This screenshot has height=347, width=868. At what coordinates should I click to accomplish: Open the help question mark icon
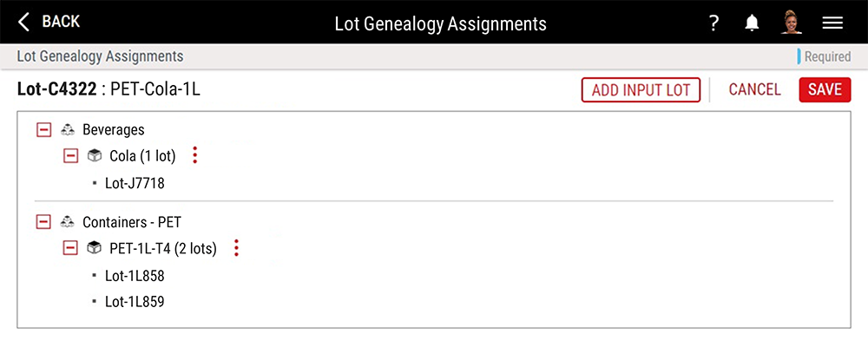tap(713, 23)
